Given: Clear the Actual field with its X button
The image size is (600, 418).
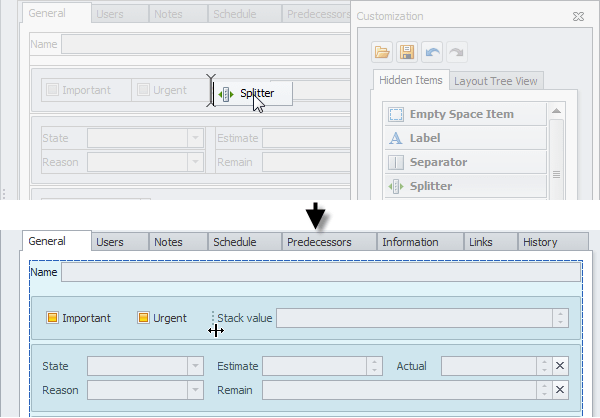Looking at the screenshot, I should [x=560, y=366].
